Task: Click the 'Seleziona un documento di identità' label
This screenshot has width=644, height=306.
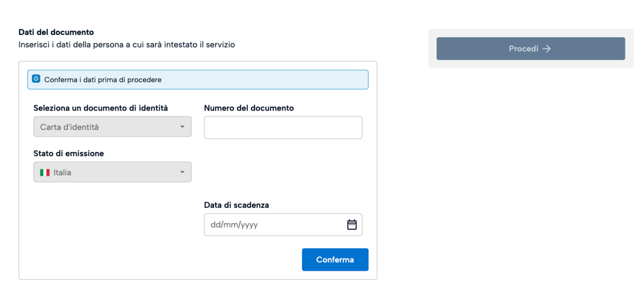Action: coord(101,108)
